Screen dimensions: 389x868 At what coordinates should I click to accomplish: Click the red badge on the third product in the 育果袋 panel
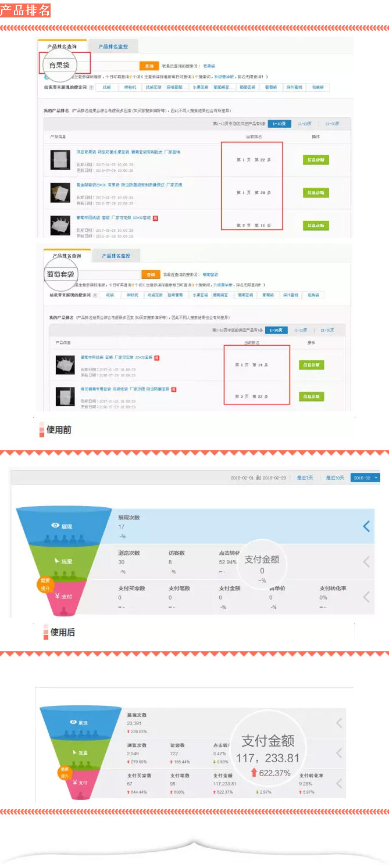point(155,218)
